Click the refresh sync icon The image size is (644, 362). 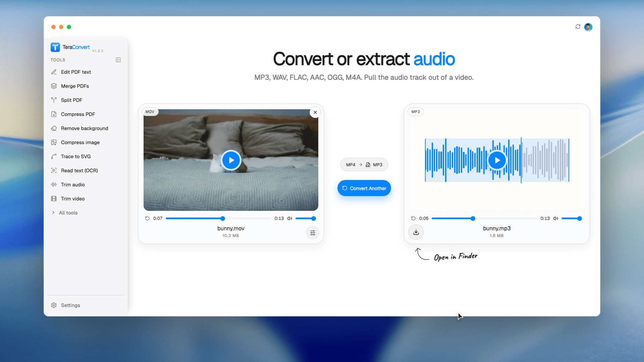(578, 26)
